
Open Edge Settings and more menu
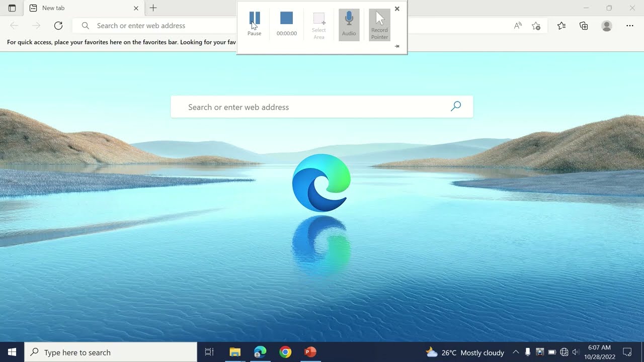[x=630, y=26]
